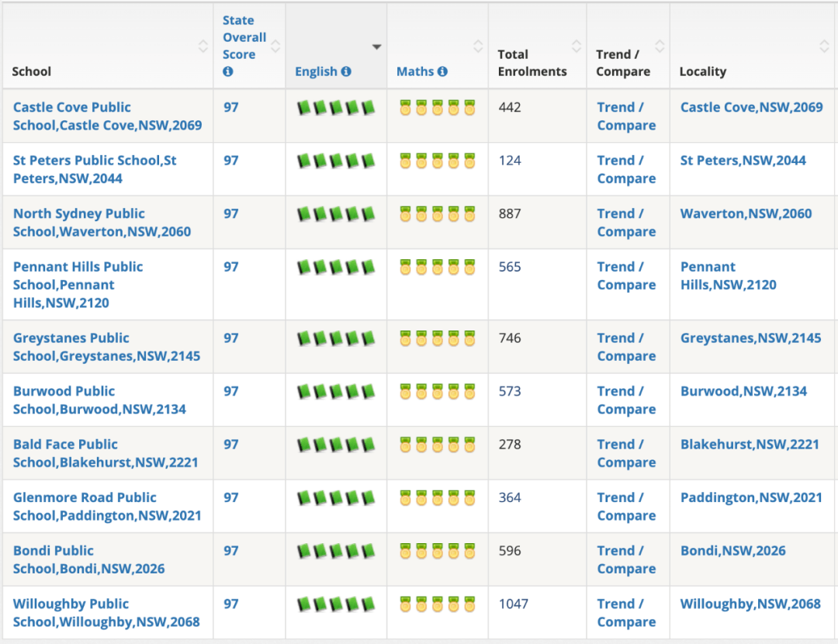838x644 pixels.
Task: Open Bondi Public School link
Action: point(88,559)
